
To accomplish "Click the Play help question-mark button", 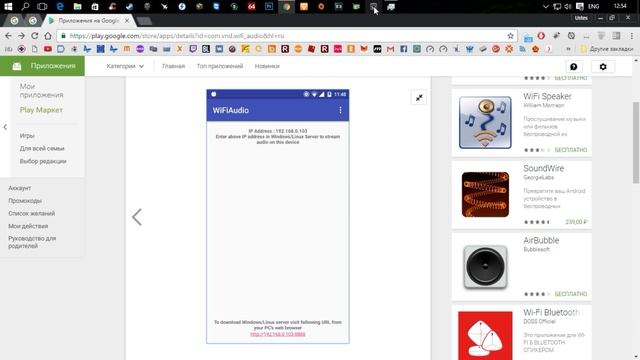I will tap(573, 67).
